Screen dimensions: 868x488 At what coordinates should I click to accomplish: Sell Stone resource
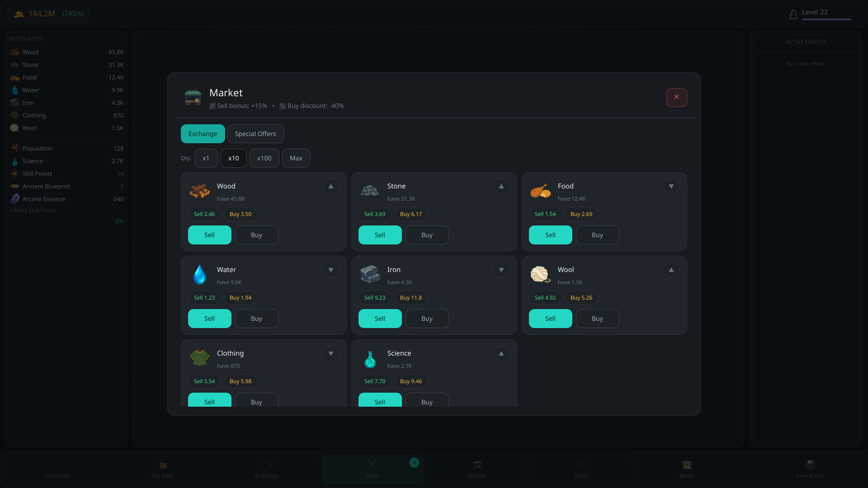click(380, 235)
